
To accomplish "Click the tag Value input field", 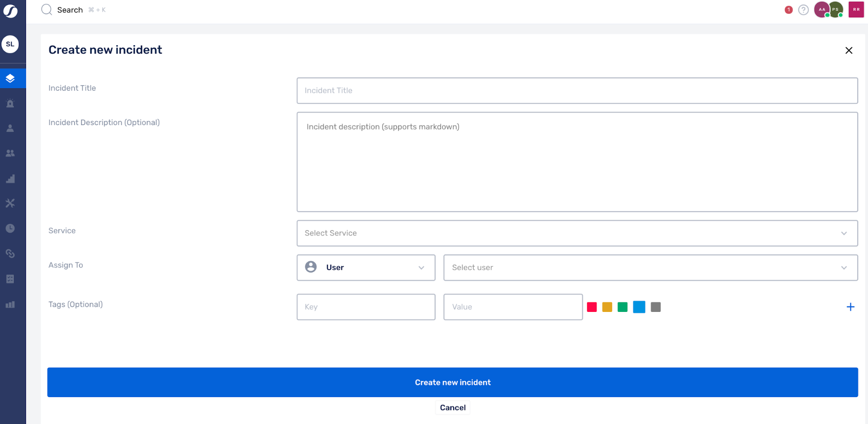I will tap(513, 307).
